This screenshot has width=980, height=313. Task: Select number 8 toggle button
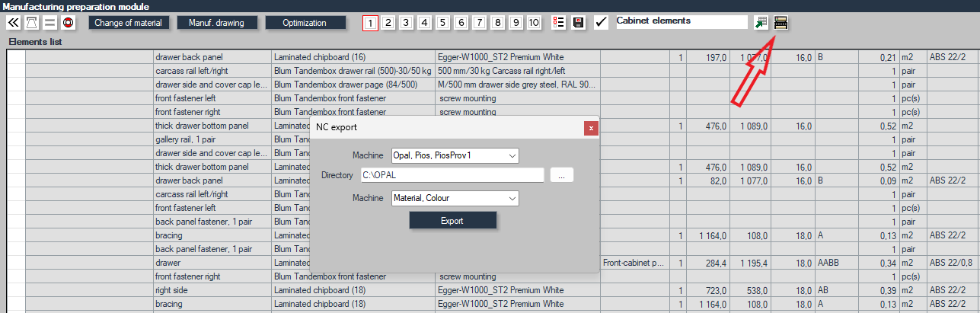tap(497, 23)
